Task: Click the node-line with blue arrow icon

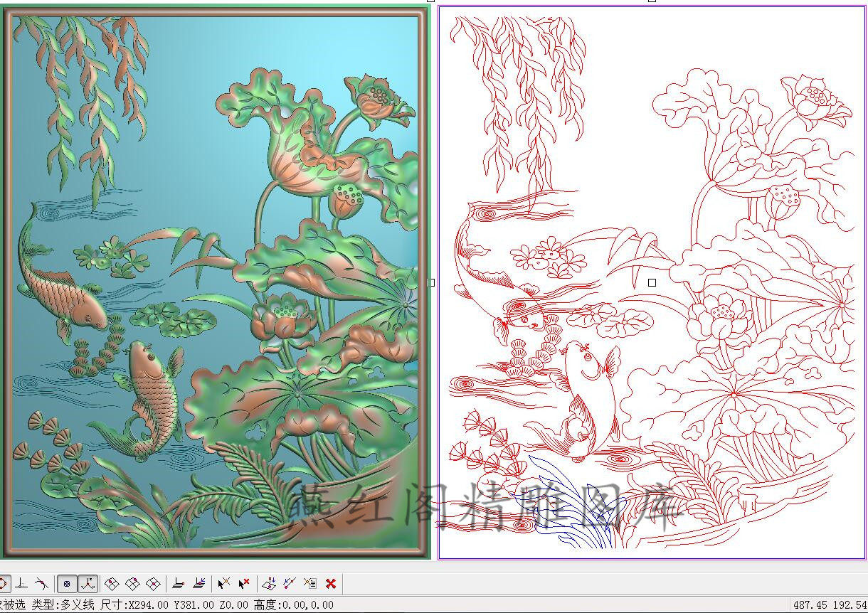Action: [x=290, y=584]
